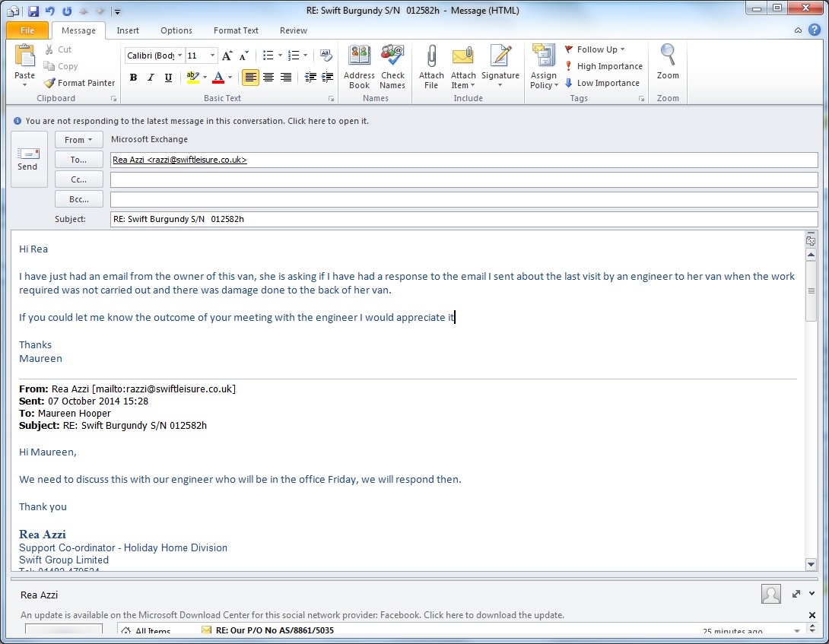Click the Send envelope button
The height and width of the screenshot is (644, 829).
tap(29, 159)
